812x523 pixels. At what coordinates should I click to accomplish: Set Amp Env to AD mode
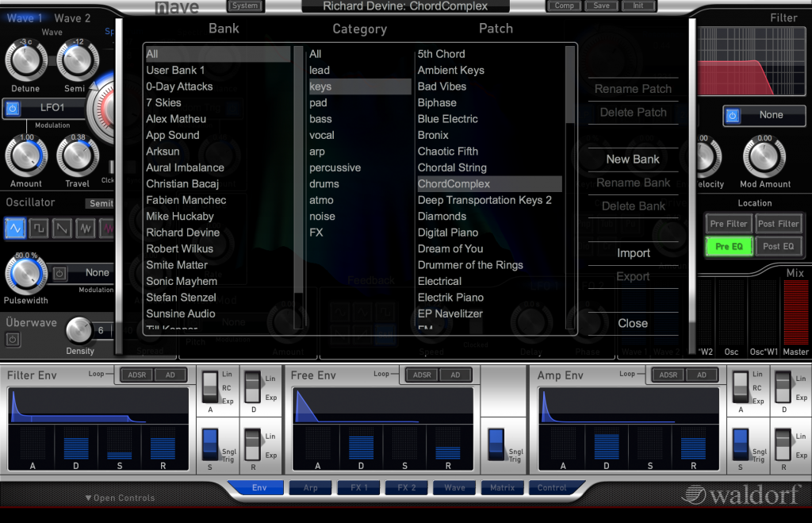701,375
